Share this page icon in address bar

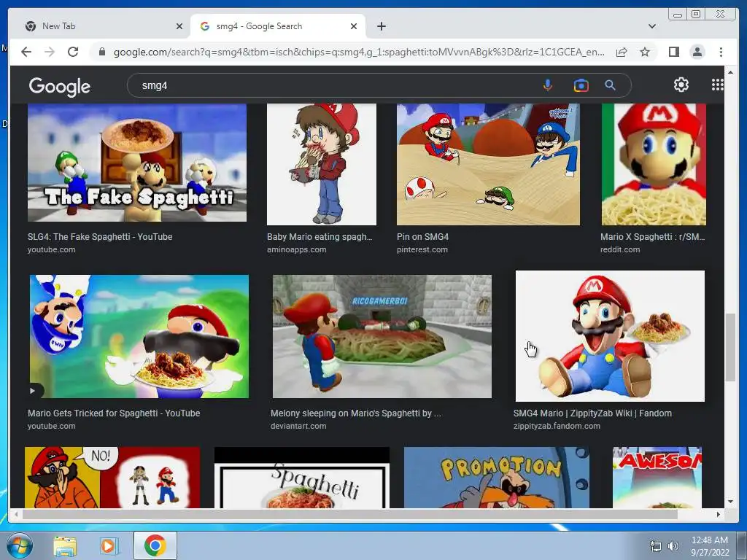(x=622, y=52)
